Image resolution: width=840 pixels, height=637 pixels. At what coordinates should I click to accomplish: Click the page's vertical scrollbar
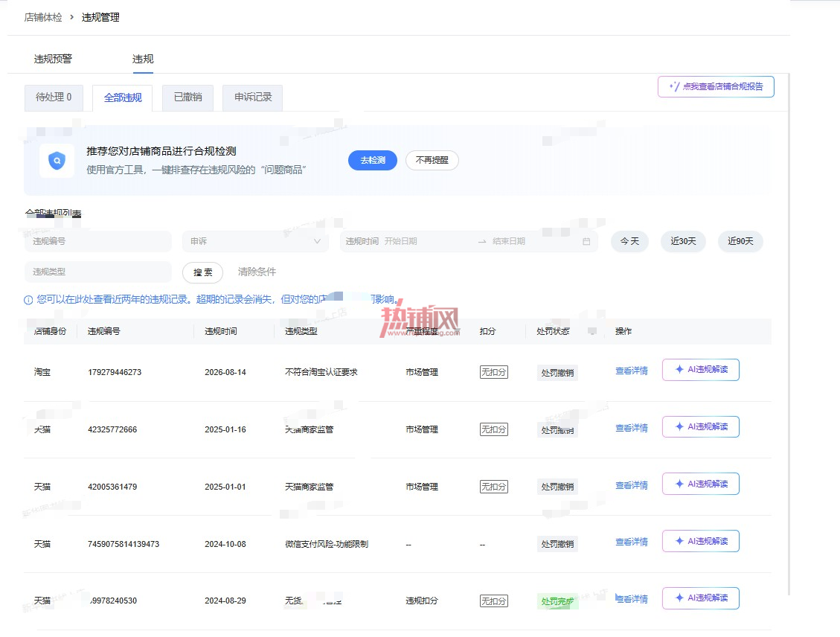click(x=789, y=334)
